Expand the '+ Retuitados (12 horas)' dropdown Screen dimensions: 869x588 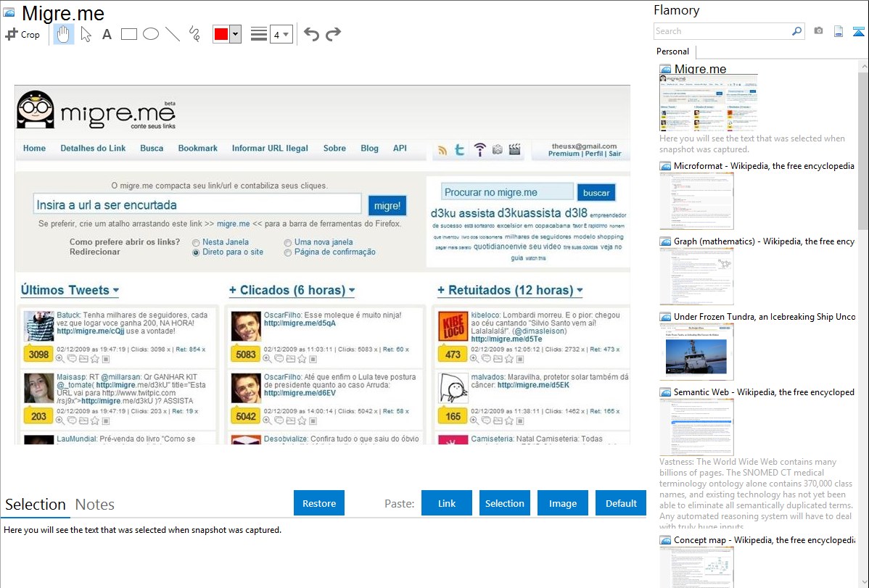(510, 290)
